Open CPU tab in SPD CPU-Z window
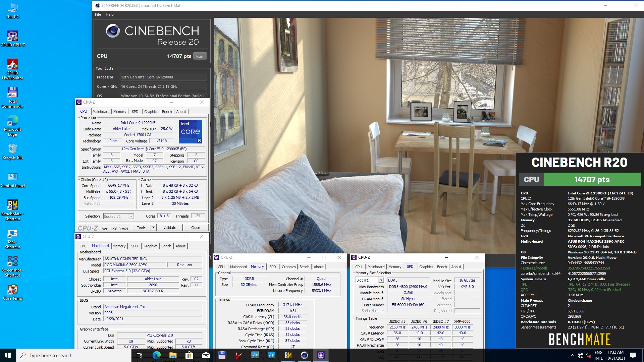The image size is (644, 362). click(x=359, y=267)
